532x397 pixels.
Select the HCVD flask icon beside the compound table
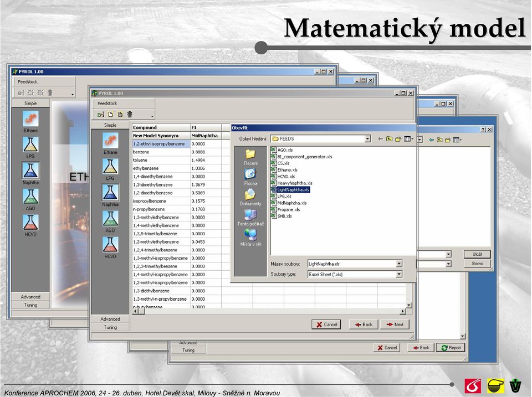click(x=110, y=244)
